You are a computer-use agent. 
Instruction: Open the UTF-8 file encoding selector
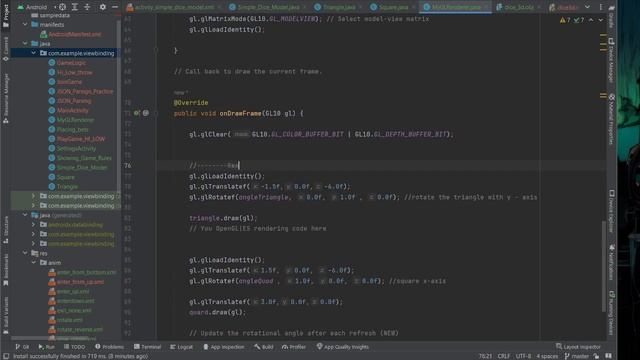[x=523, y=356]
